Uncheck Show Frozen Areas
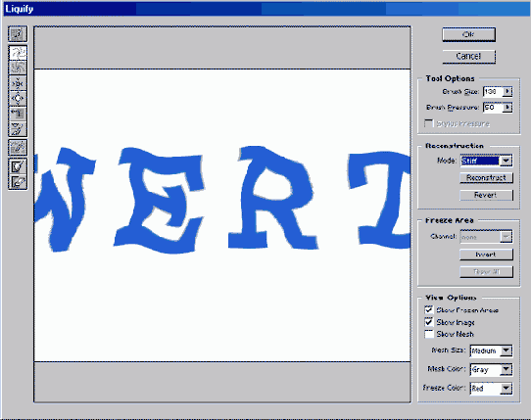Viewport: 531px width, 420px height. (x=429, y=309)
